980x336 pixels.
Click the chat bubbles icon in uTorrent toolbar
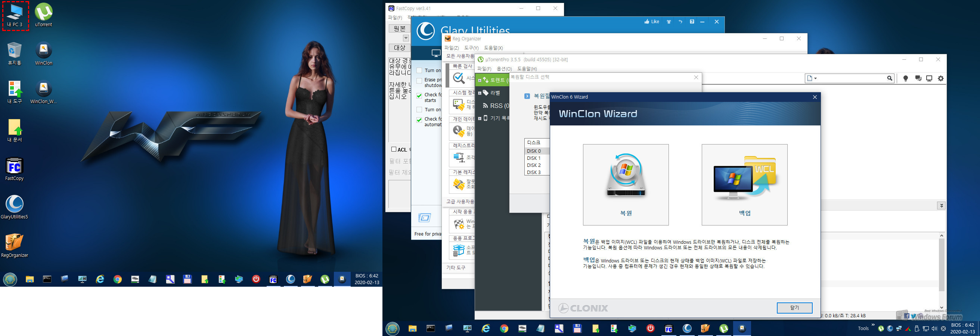(x=918, y=78)
